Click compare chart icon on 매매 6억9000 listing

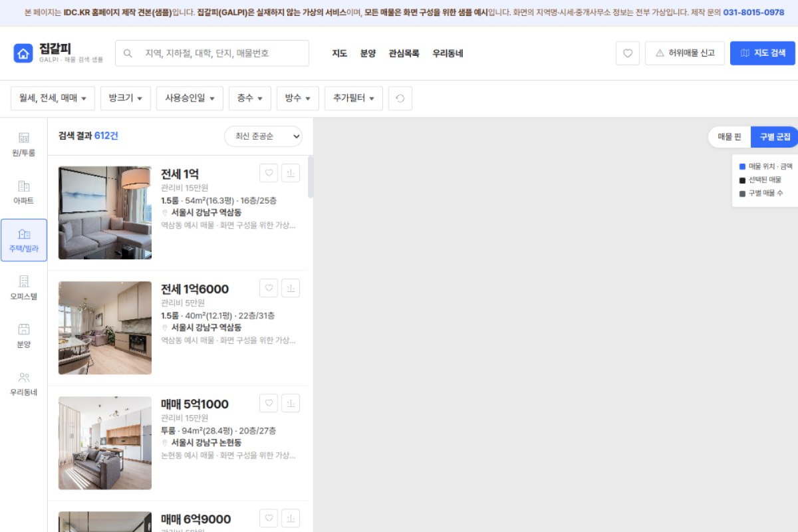291,518
